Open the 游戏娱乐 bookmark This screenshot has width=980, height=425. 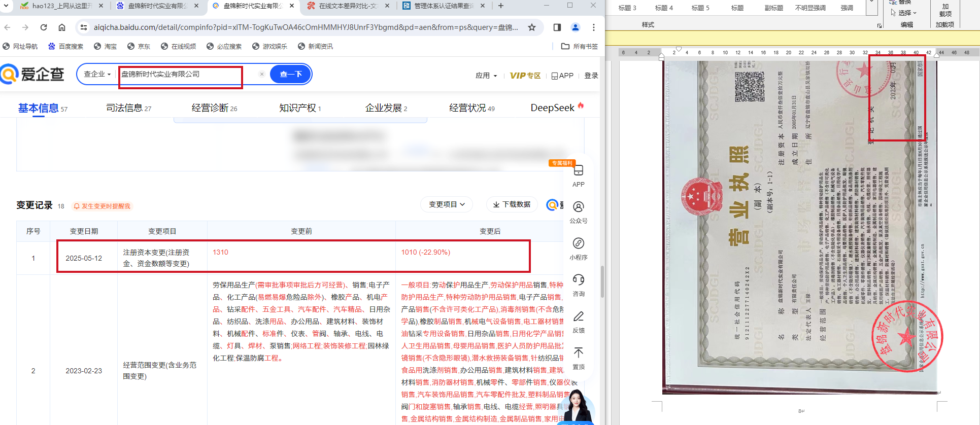269,46
